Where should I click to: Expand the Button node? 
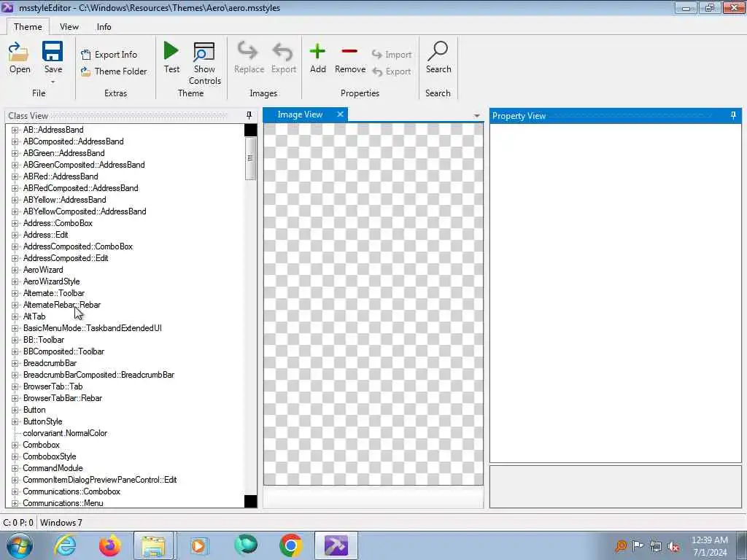[x=15, y=410]
